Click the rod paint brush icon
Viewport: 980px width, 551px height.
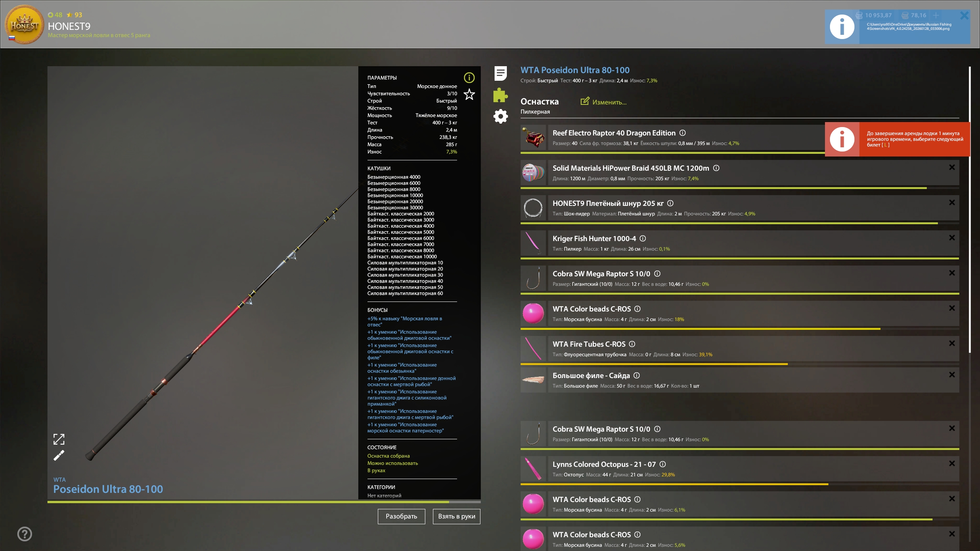59,455
